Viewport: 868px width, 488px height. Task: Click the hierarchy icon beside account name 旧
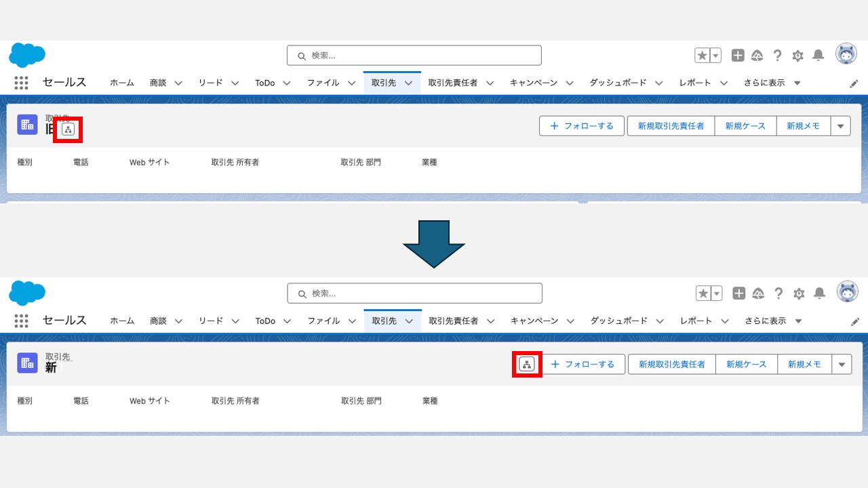(68, 129)
